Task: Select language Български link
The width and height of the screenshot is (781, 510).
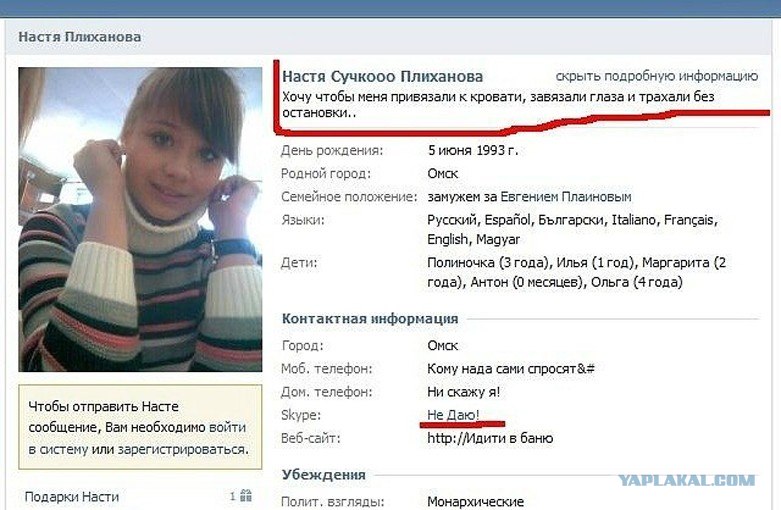Action: point(571,220)
